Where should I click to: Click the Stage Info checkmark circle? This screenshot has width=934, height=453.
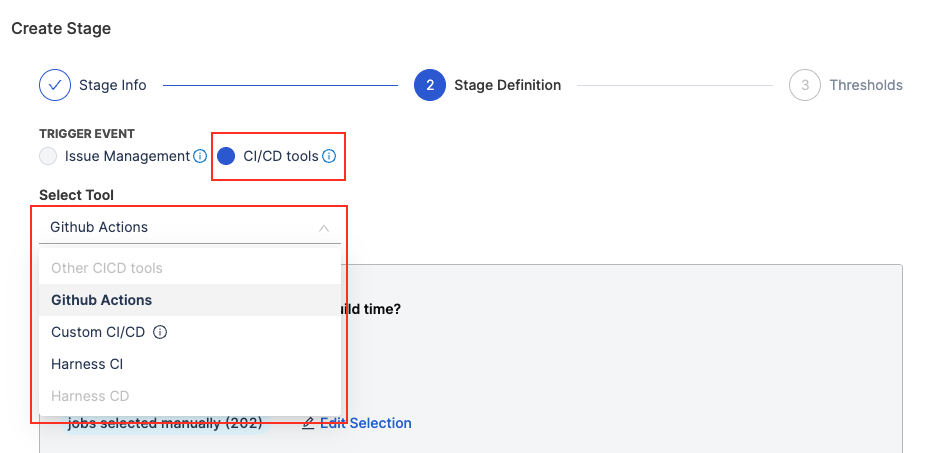[x=55, y=85]
